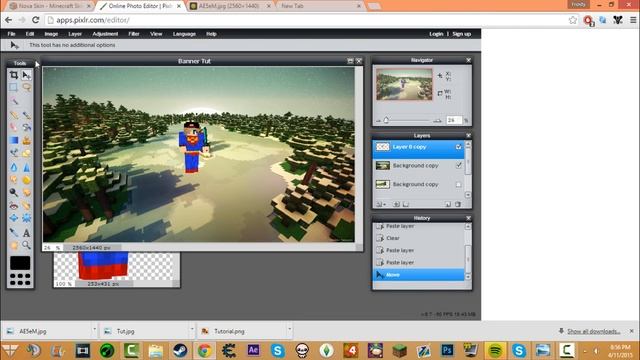This screenshot has height=360, width=640.
Task: Click the new layer icon in Layers panel
Action: click(448, 204)
